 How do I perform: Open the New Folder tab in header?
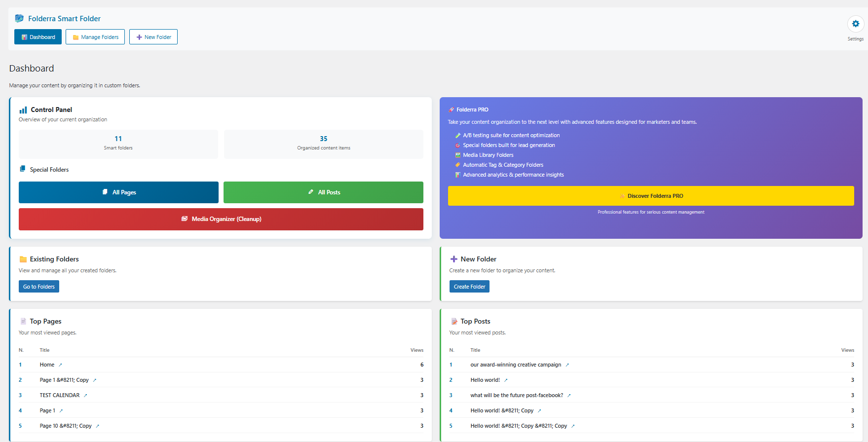(x=153, y=37)
